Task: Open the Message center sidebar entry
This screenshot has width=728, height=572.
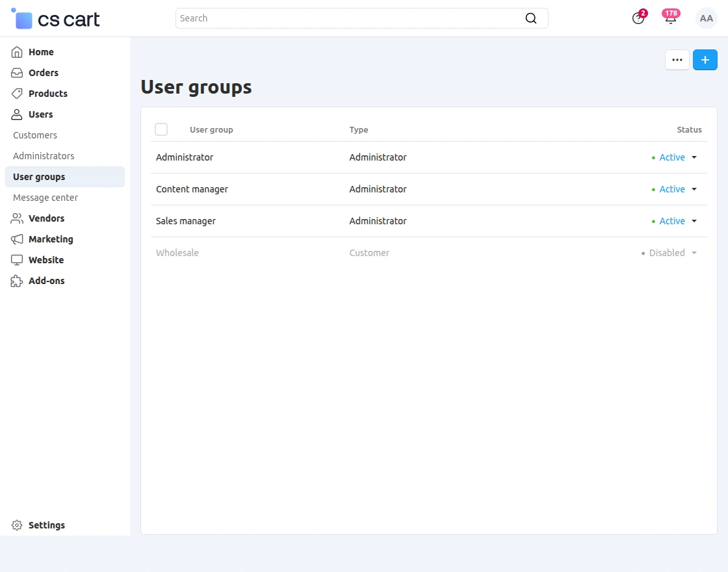Action: click(45, 198)
